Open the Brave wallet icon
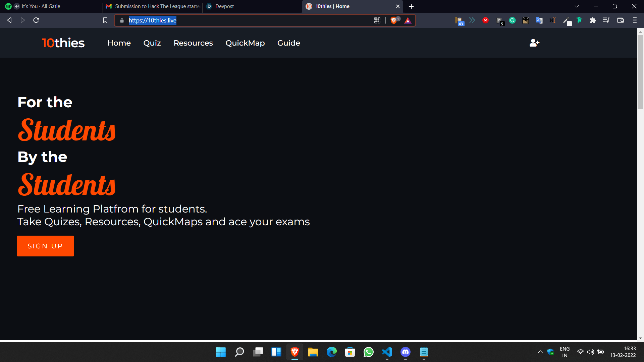Viewport: 644px width, 362px height. (x=620, y=20)
